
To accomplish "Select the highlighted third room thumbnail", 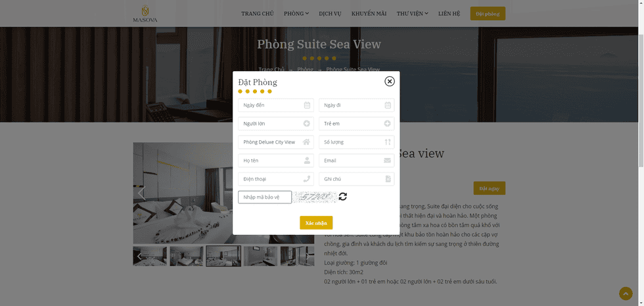I will (x=223, y=256).
